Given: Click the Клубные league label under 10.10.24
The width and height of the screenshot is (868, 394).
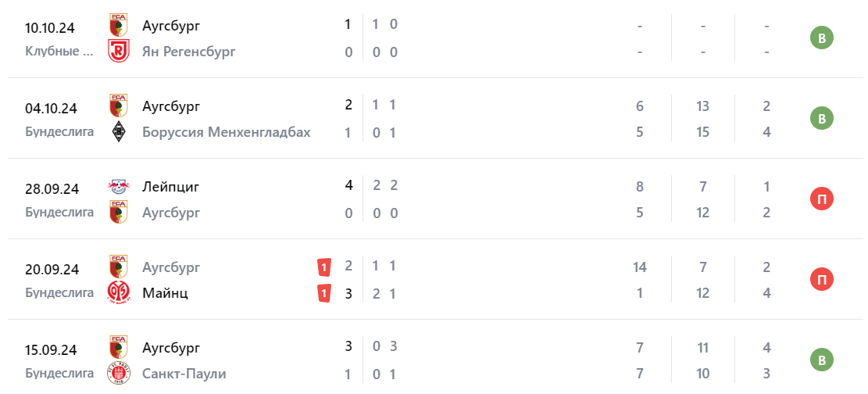Looking at the screenshot, I should click(63, 52).
